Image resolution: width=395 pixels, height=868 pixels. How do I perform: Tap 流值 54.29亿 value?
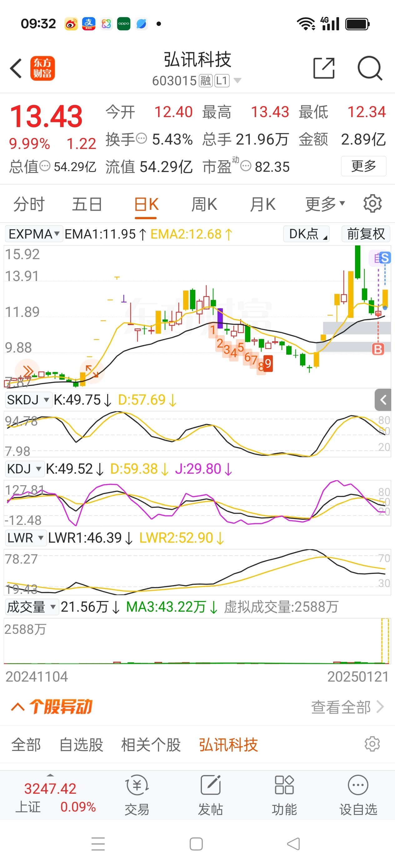coord(149,166)
